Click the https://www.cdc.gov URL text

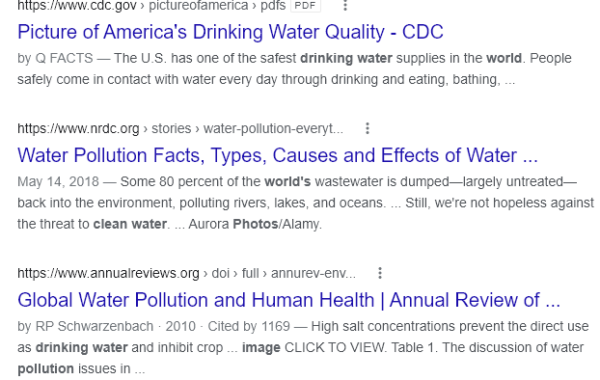(x=77, y=5)
